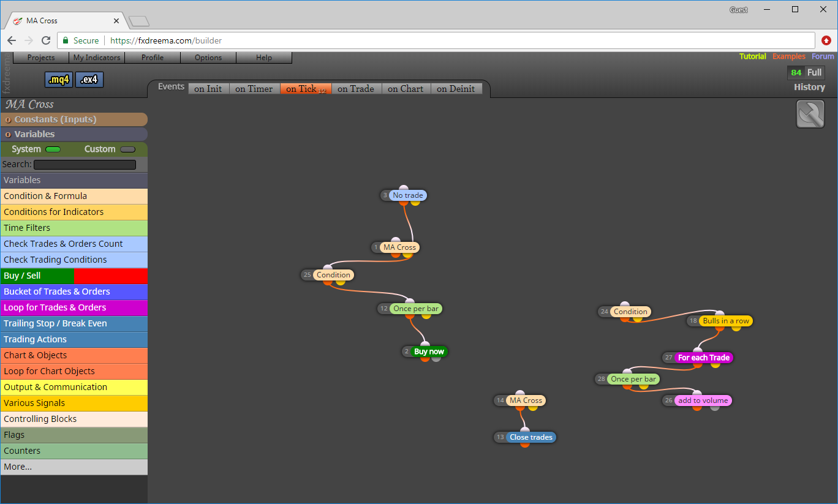The width and height of the screenshot is (838, 504).
Task: Select the Buy now block
Action: [429, 352]
